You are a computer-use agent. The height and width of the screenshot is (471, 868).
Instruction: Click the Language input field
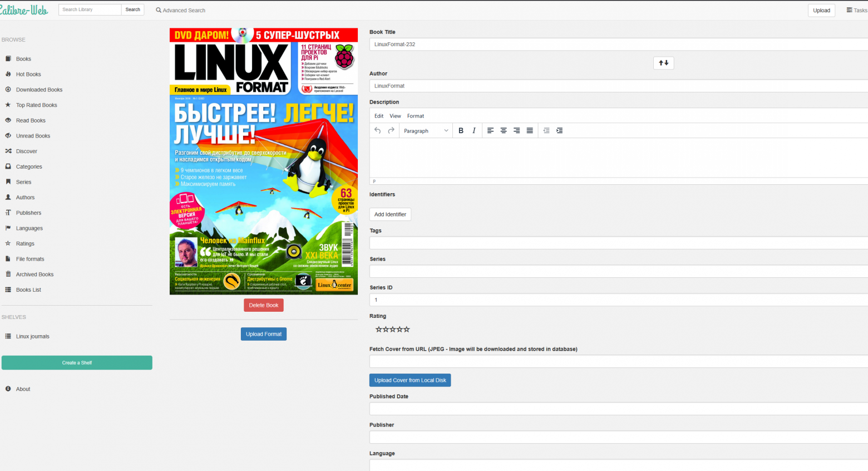[619, 465]
